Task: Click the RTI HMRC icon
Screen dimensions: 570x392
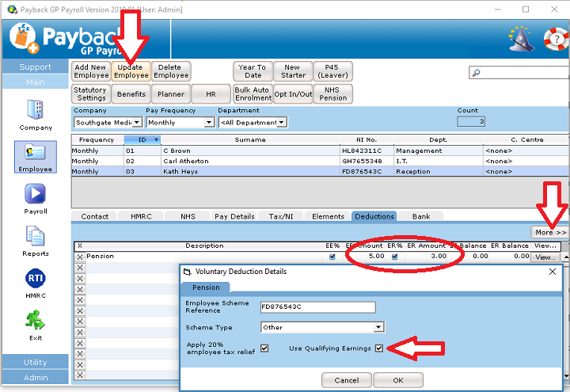Action: (x=35, y=279)
